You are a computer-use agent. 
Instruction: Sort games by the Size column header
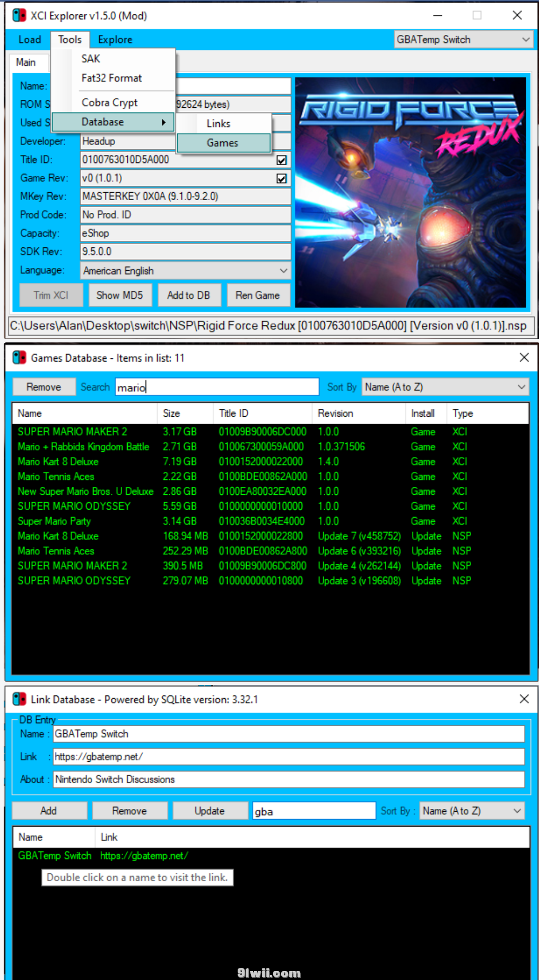185,413
